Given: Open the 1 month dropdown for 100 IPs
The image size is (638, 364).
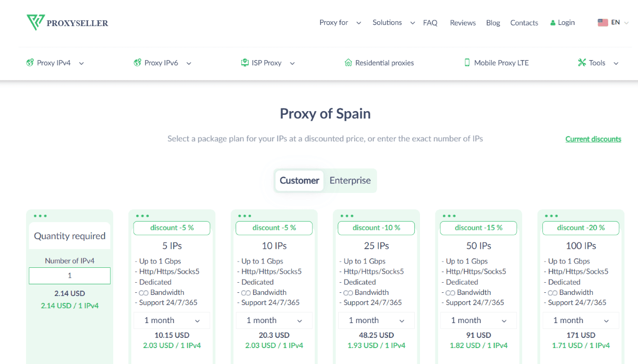Looking at the screenshot, I should pos(581,320).
